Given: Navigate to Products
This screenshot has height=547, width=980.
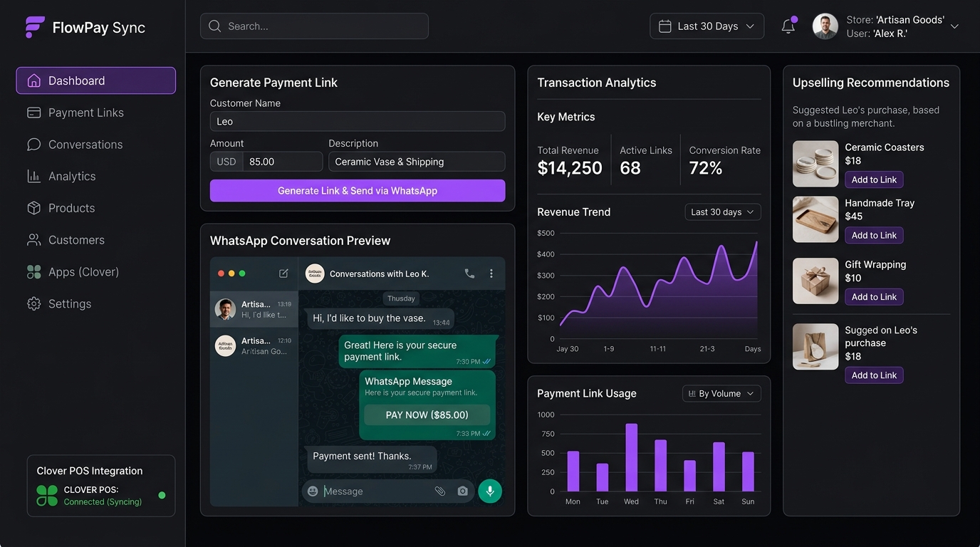Looking at the screenshot, I should (95, 208).
